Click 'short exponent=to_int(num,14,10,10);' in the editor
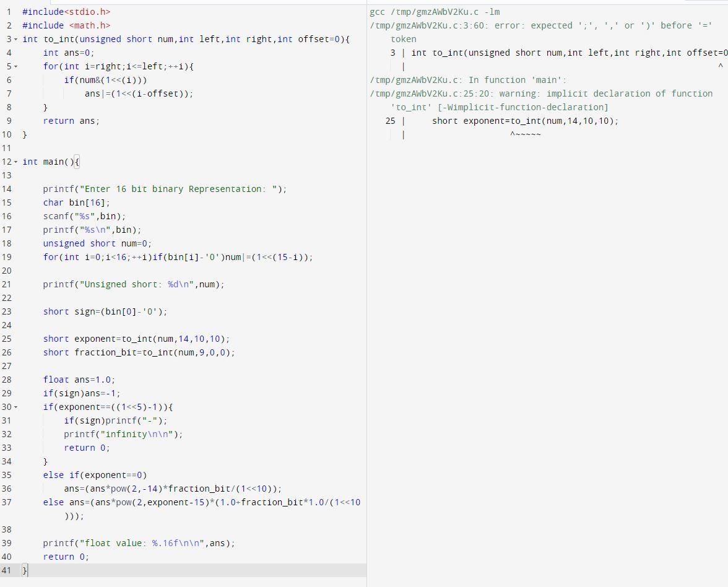Image resolution: width=728 pixels, height=587 pixels. pos(136,339)
